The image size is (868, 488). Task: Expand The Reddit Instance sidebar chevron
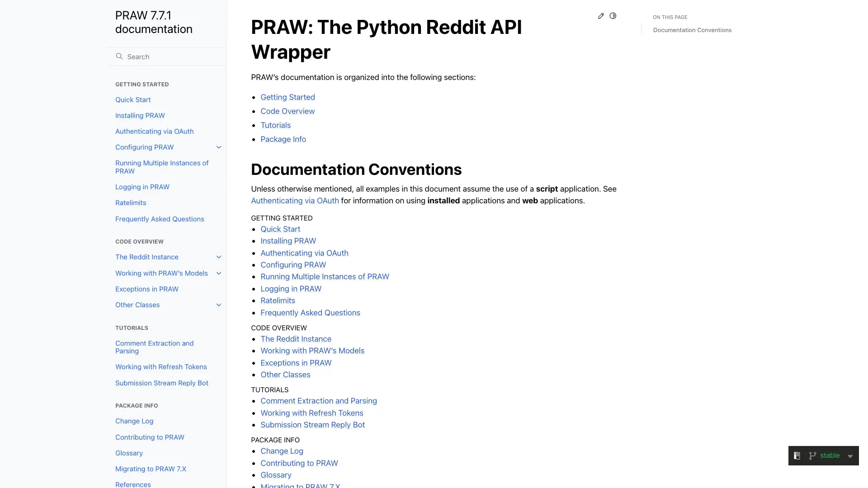click(219, 257)
